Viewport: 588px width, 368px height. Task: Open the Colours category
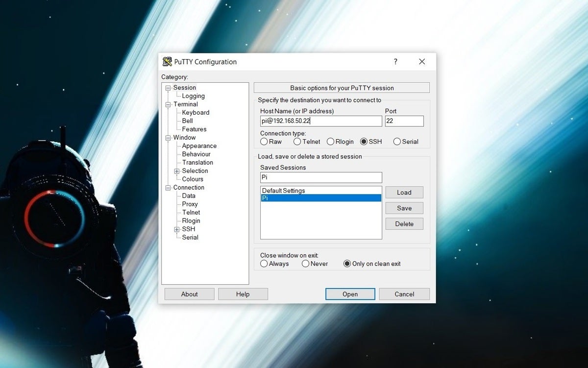coord(193,179)
